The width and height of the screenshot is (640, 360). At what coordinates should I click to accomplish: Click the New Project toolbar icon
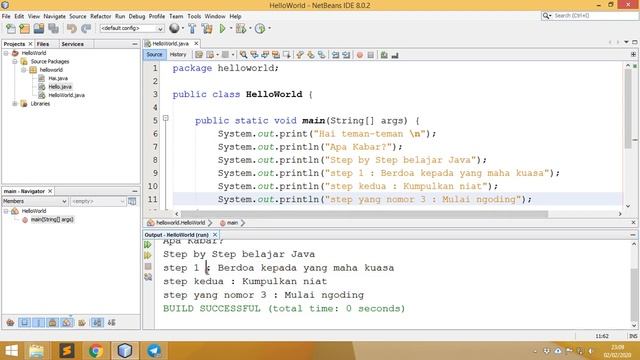coord(24,29)
